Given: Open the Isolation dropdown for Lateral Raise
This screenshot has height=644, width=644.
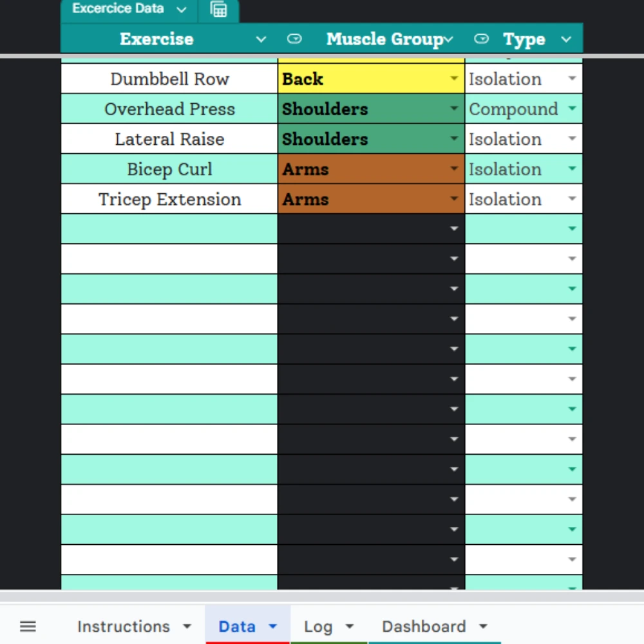Looking at the screenshot, I should (x=572, y=139).
